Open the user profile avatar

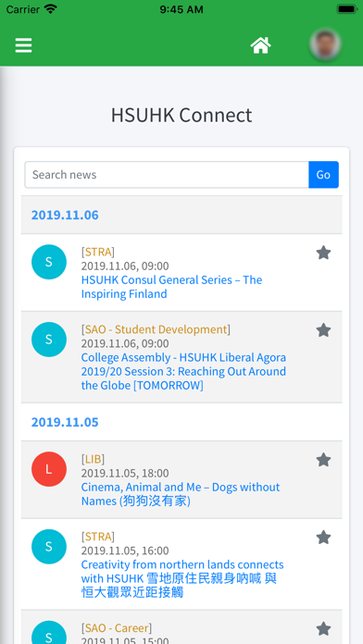tap(325, 44)
